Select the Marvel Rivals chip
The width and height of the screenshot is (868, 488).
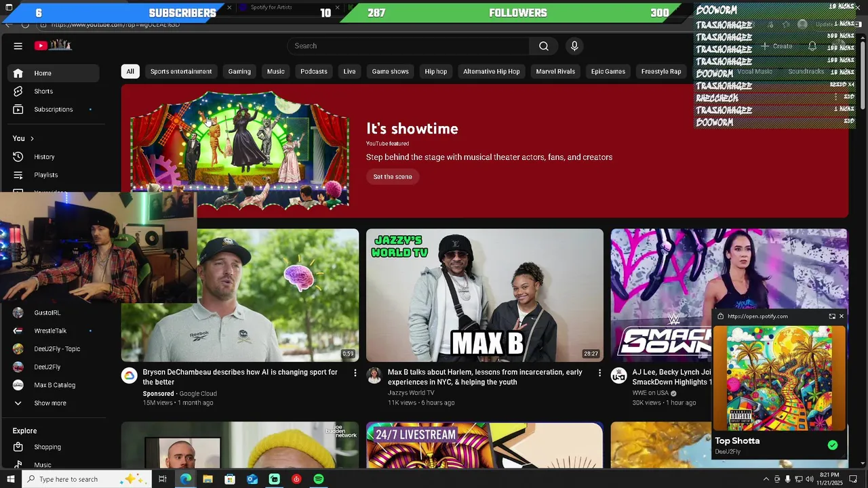pyautogui.click(x=555, y=71)
